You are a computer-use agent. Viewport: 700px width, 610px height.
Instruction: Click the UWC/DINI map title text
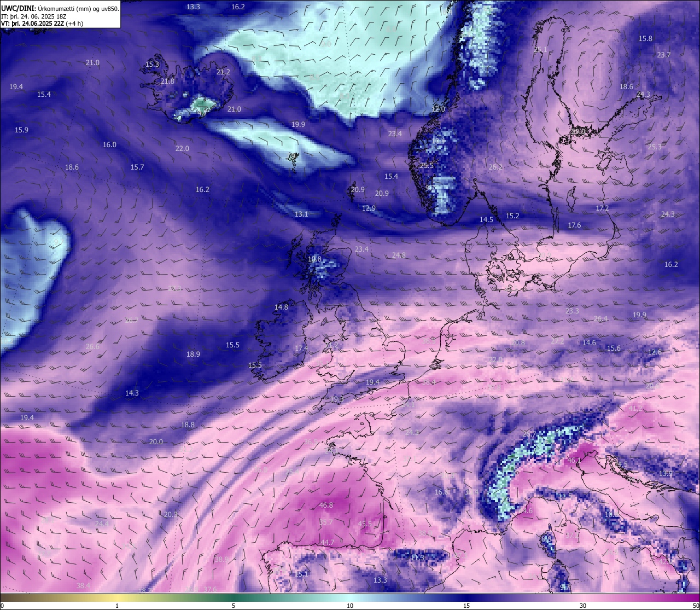pyautogui.click(x=60, y=9)
